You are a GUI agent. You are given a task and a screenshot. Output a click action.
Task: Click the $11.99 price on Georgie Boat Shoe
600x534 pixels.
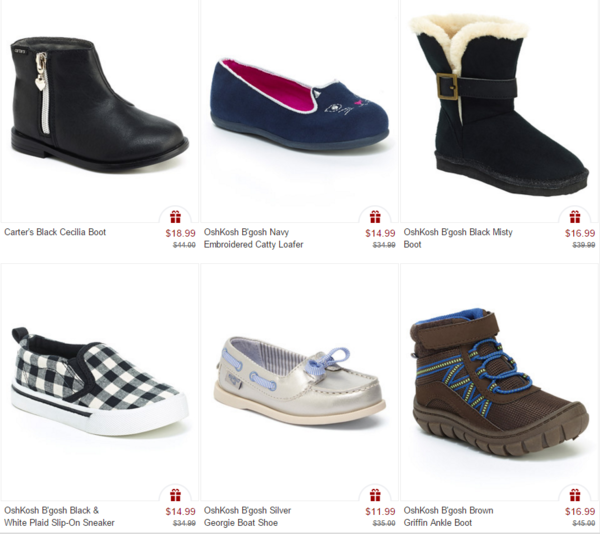click(x=380, y=511)
